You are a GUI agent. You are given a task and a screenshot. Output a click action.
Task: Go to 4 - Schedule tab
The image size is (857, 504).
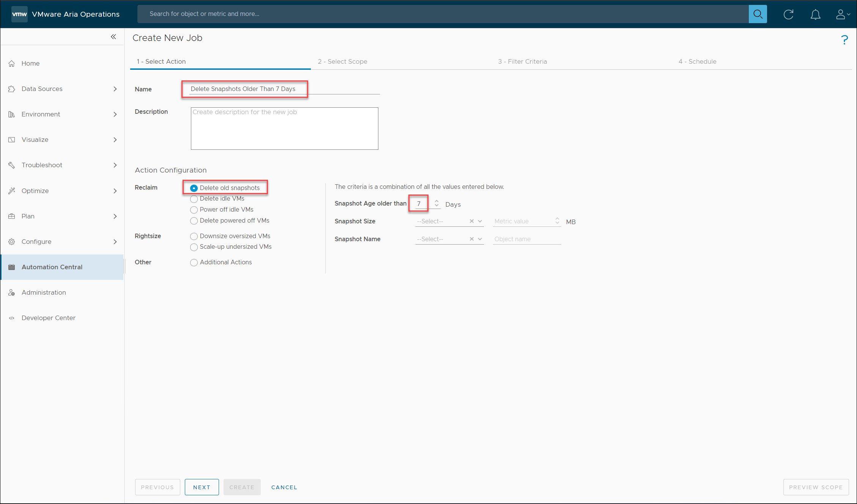tap(697, 61)
